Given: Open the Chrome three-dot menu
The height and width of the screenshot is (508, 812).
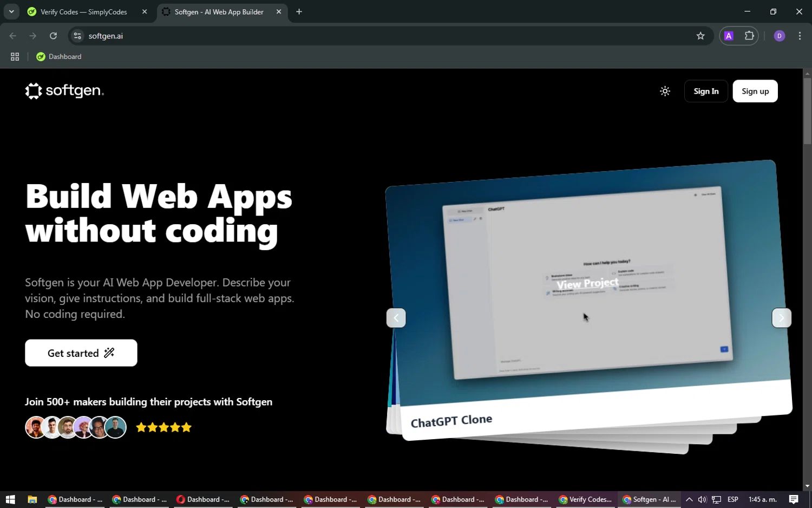Looking at the screenshot, I should pyautogui.click(x=800, y=36).
